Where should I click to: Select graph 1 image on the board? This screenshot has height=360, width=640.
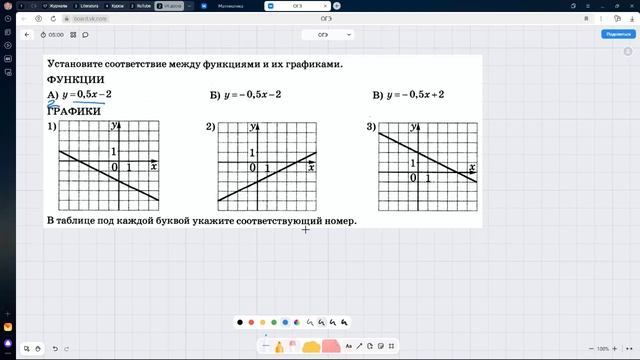click(x=109, y=166)
